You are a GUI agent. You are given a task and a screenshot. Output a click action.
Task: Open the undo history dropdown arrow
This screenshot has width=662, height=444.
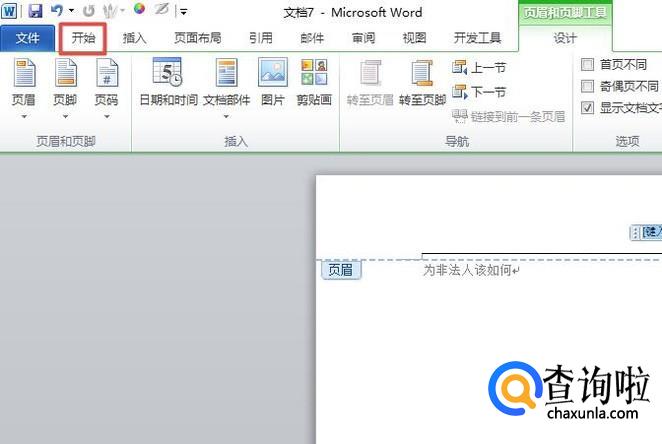click(x=71, y=11)
